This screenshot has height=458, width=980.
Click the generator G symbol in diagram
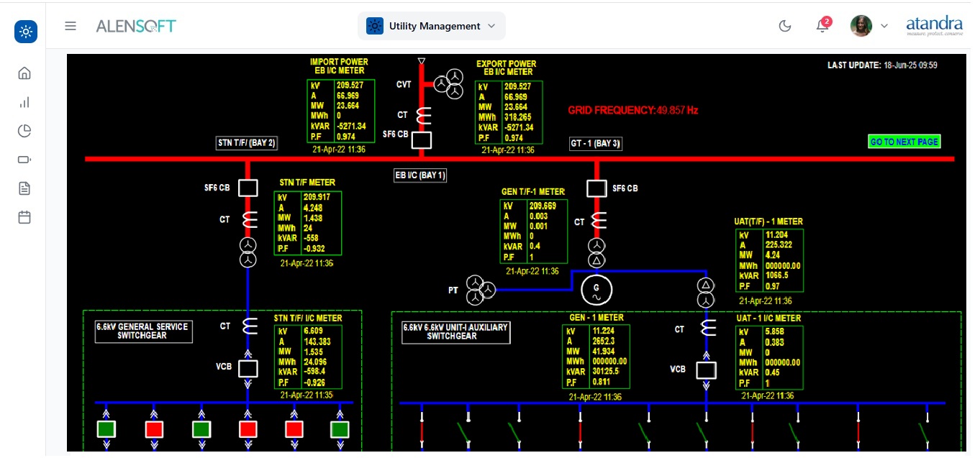pos(596,289)
